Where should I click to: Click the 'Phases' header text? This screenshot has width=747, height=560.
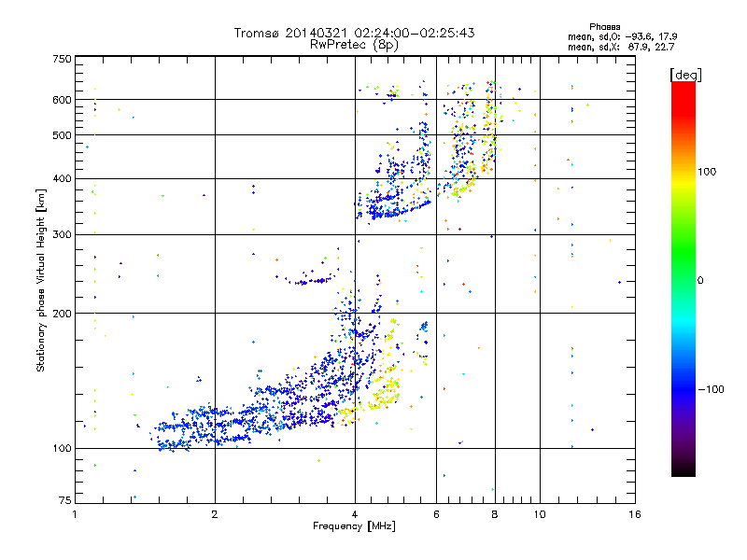pos(604,27)
